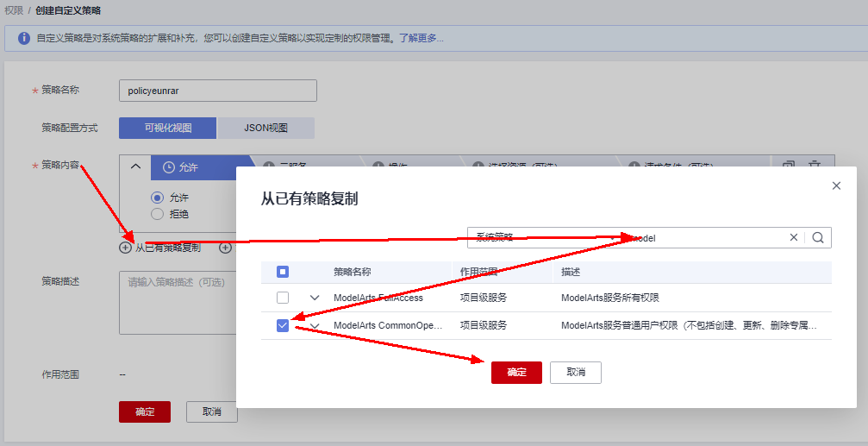Click the 策略名称 column header

click(x=352, y=272)
